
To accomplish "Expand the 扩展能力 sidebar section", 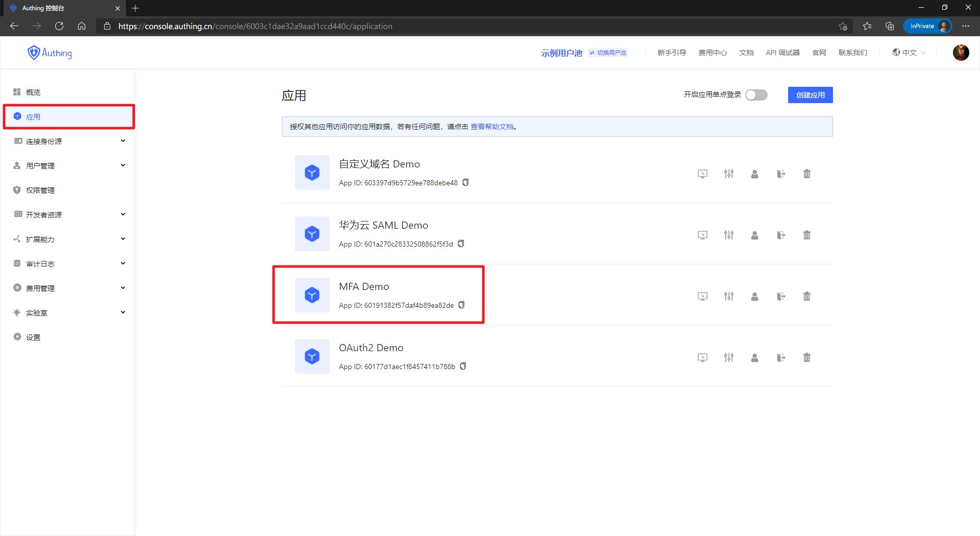I will (x=68, y=239).
